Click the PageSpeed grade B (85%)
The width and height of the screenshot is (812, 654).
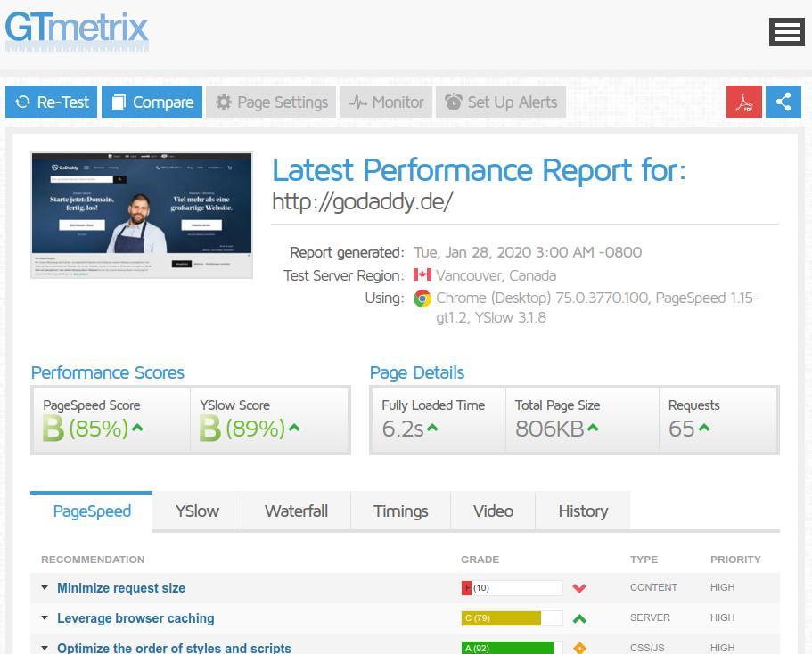pyautogui.click(x=86, y=429)
